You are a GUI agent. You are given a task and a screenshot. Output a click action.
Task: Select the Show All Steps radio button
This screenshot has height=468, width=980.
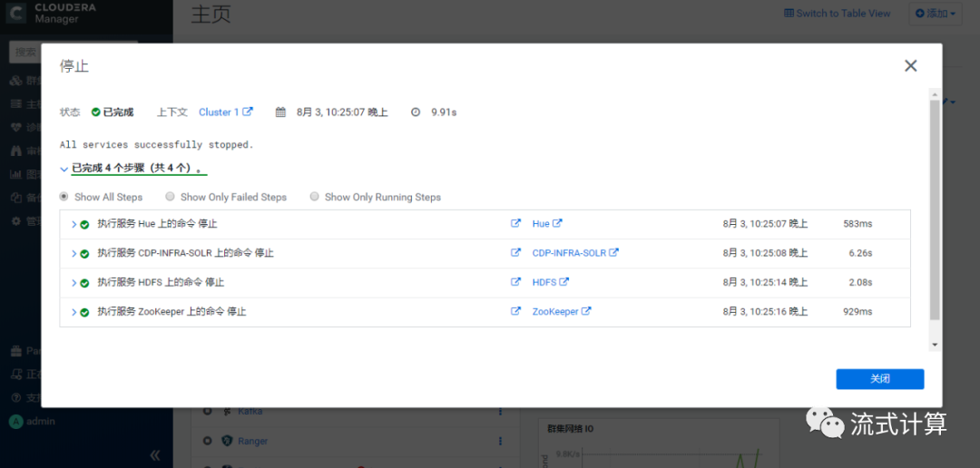[x=64, y=197]
